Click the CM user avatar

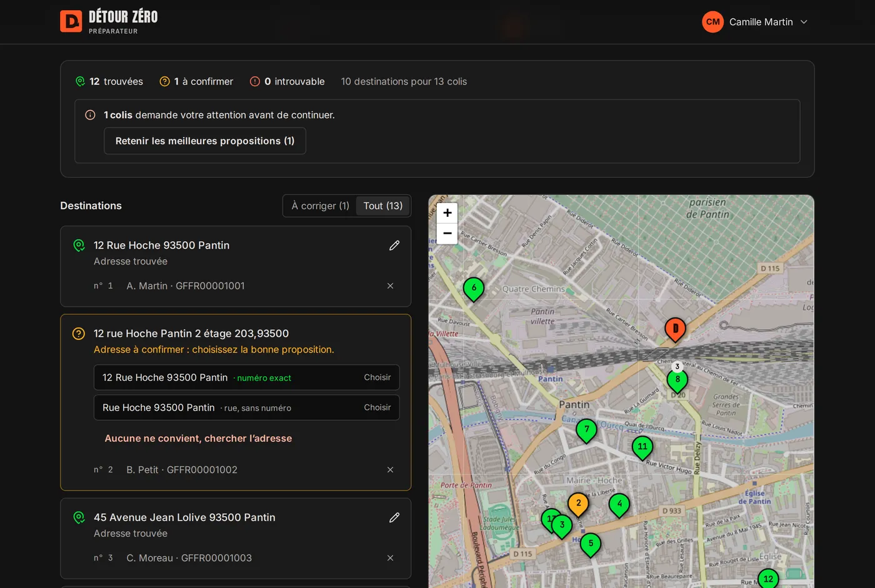[712, 22]
